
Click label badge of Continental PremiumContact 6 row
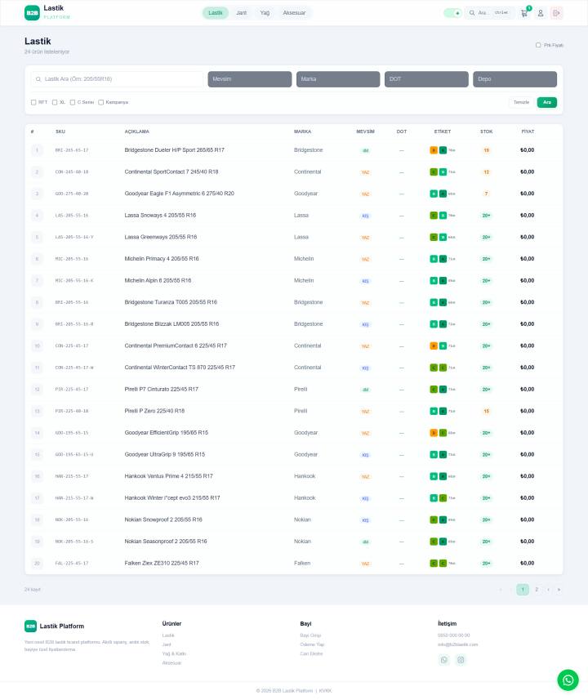443,346
